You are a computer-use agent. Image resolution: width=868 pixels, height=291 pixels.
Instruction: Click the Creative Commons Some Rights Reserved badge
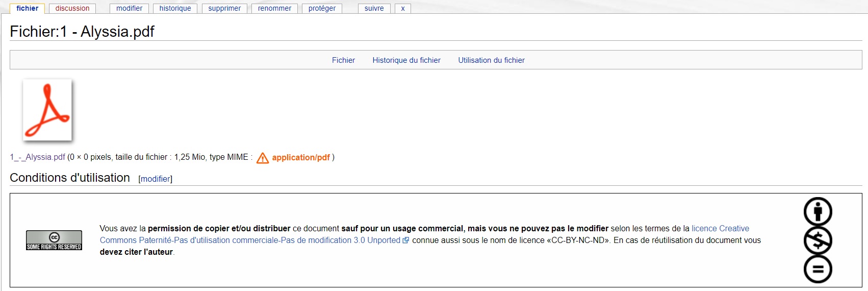coord(54,240)
